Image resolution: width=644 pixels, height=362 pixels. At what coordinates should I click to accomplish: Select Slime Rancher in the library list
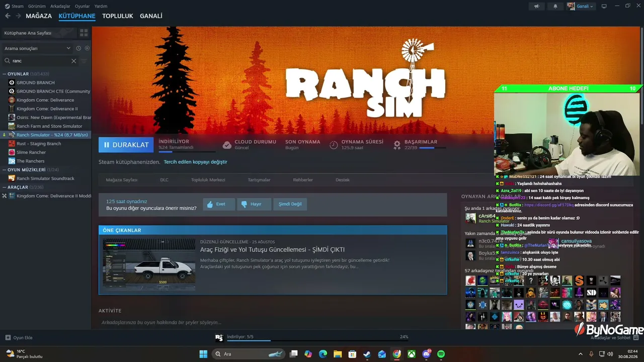pyautogui.click(x=31, y=152)
